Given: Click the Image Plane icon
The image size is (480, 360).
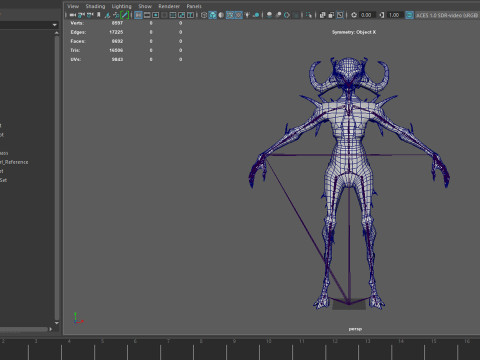Looking at the screenshot, I should (x=107, y=15).
